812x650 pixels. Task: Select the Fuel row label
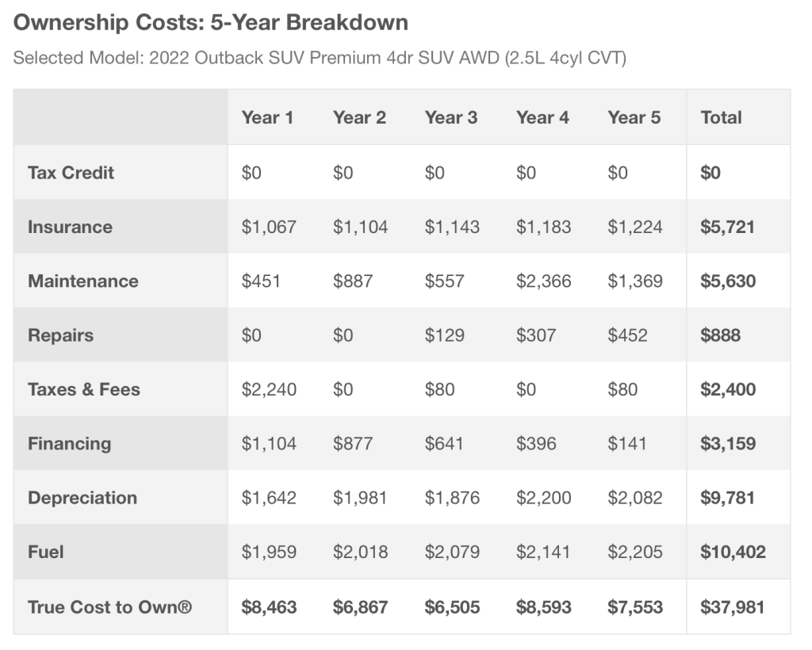tap(46, 552)
